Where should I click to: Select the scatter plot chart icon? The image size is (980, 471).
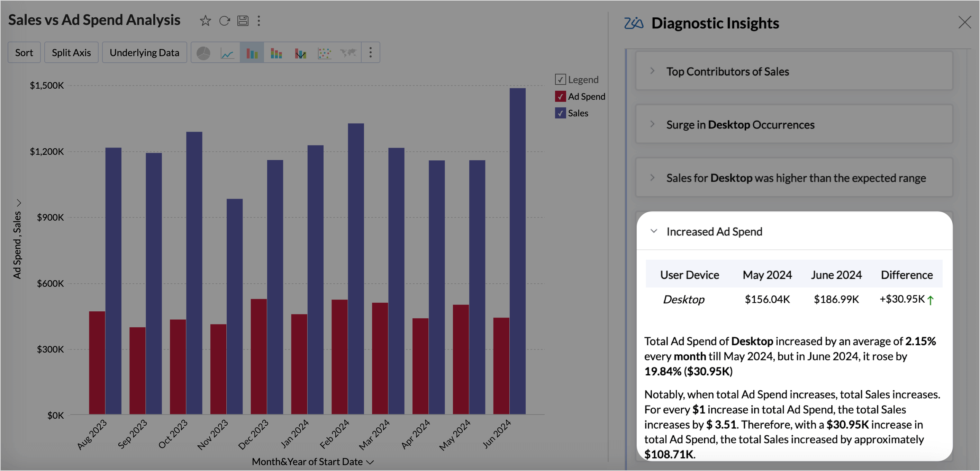324,53
